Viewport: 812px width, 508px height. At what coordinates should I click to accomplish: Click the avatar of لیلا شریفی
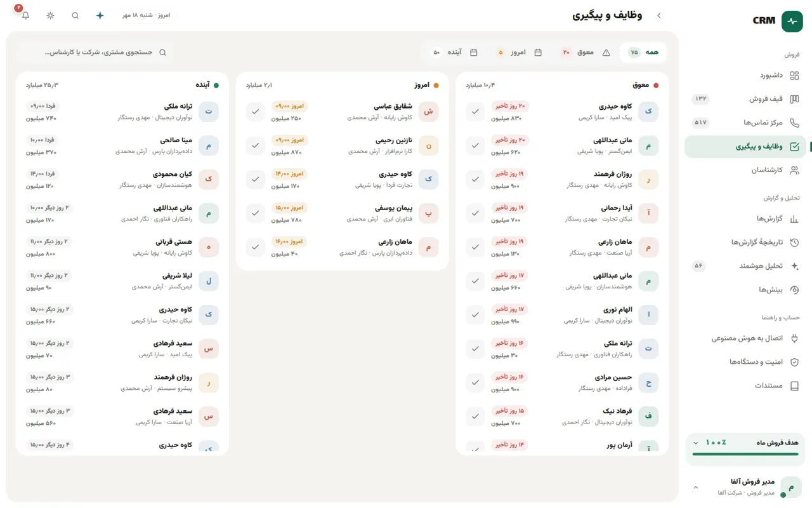tap(209, 281)
